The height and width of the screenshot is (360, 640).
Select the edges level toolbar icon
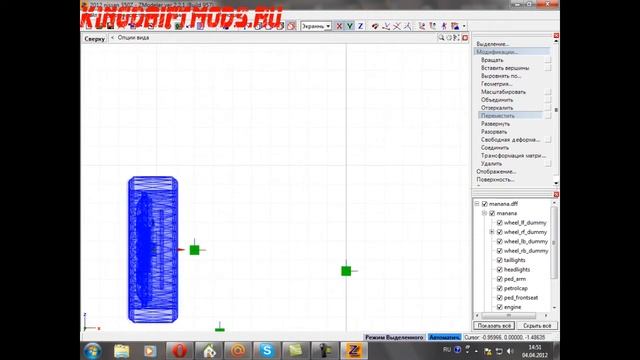click(x=396, y=26)
